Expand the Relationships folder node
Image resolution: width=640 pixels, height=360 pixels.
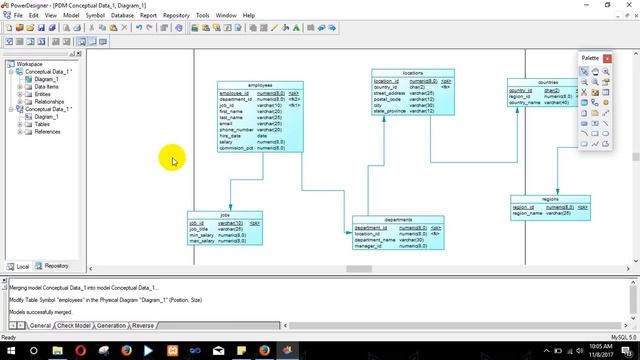pyautogui.click(x=20, y=102)
